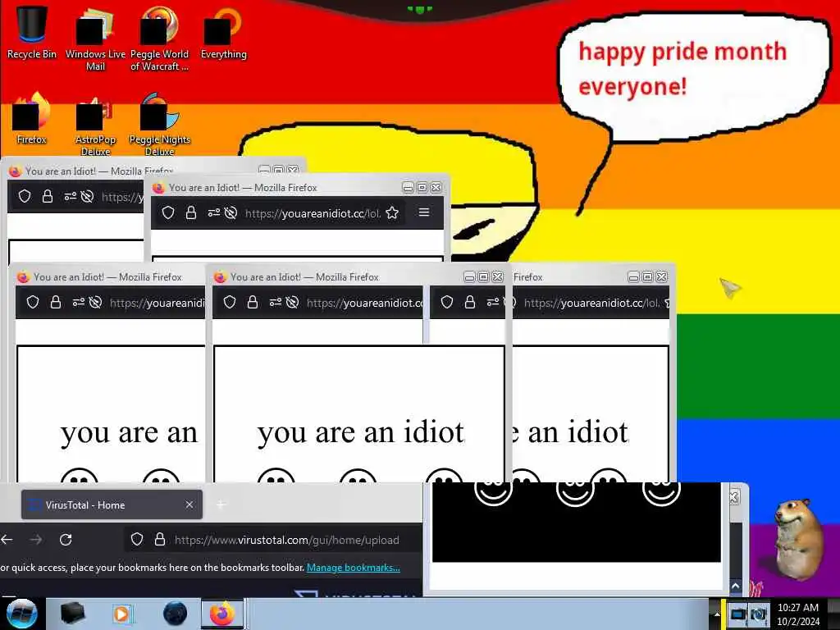Viewport: 840px width, 630px height.
Task: Go back in the VirusTotal window
Action: point(7,540)
